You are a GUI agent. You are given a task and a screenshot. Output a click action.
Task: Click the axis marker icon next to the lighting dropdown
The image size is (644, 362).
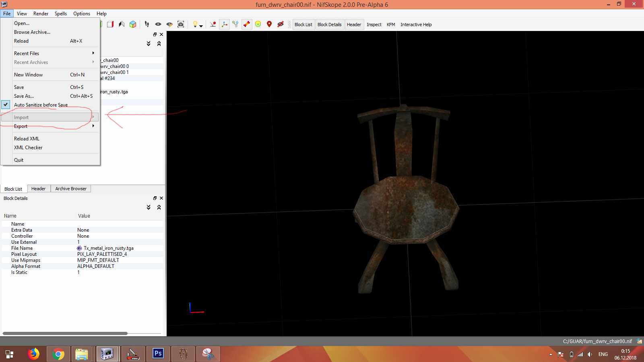[x=213, y=25]
